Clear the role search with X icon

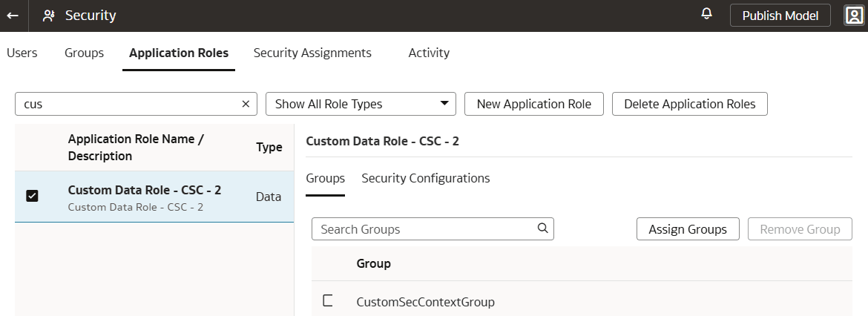246,105
